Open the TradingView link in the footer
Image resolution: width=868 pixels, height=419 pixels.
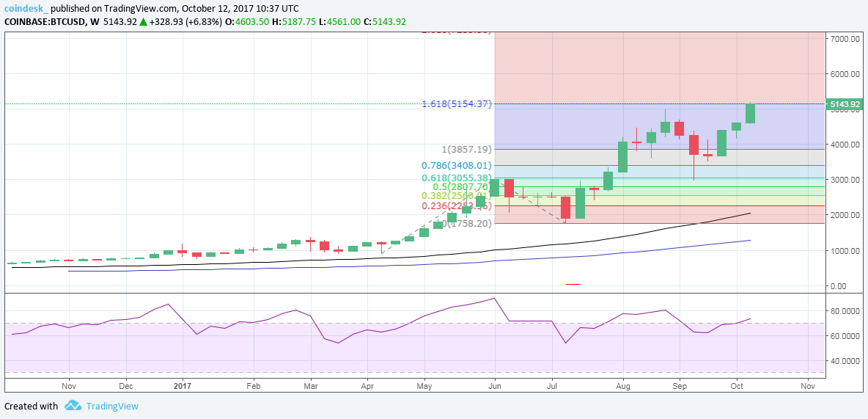coord(112,407)
